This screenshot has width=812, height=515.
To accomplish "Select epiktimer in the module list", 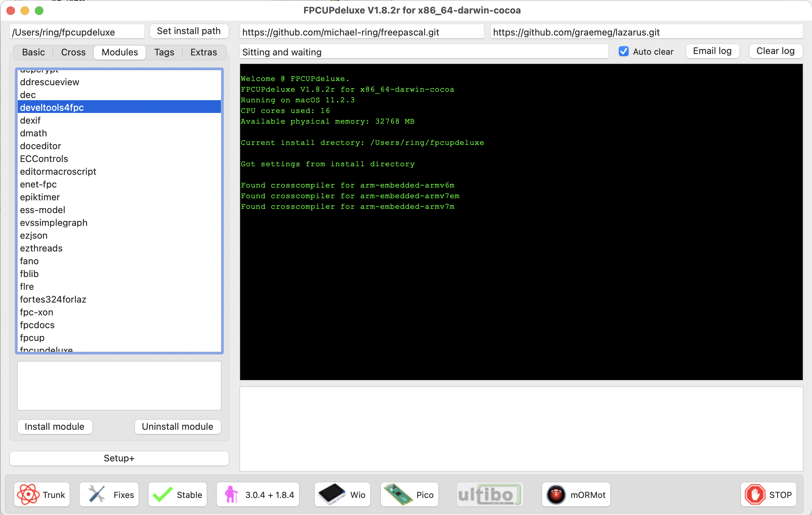I will (x=119, y=197).
